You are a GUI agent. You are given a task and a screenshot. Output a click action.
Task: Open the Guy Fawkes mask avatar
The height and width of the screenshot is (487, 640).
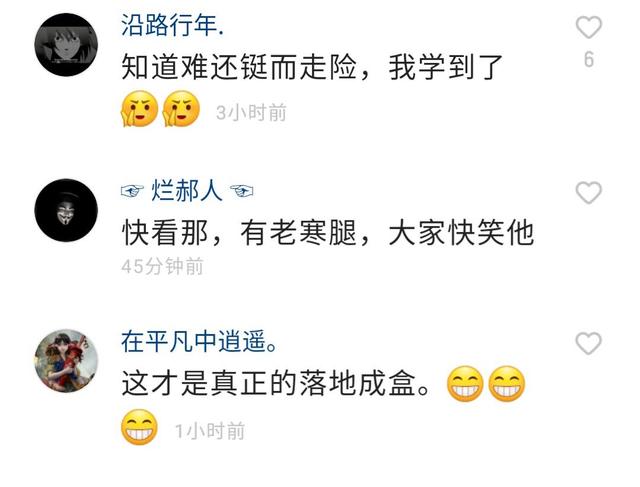pyautogui.click(x=66, y=210)
